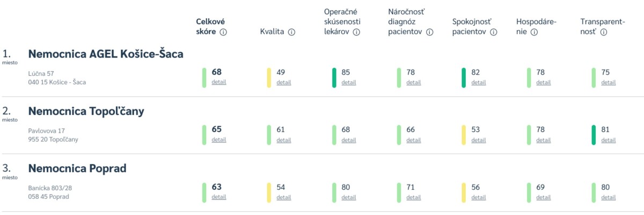This screenshot has width=644, height=215.
Task: Click the Transparentnosť info icon
Action: click(604, 32)
